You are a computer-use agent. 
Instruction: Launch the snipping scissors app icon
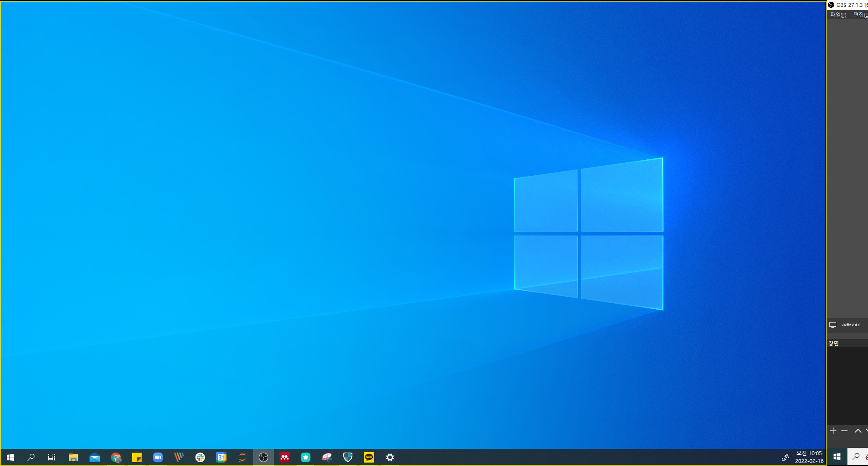click(x=327, y=457)
